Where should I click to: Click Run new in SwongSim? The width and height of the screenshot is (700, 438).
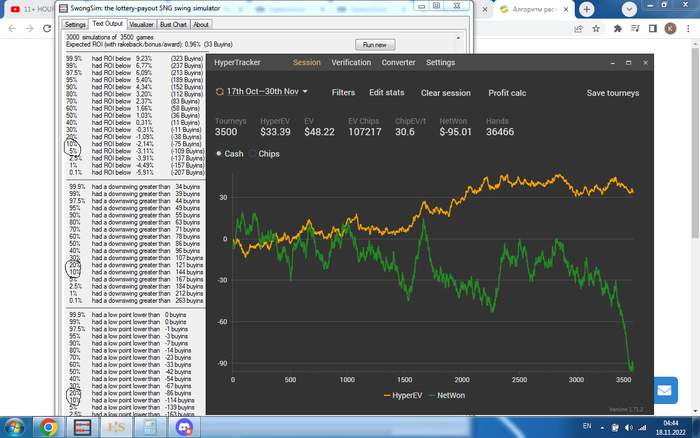click(375, 45)
